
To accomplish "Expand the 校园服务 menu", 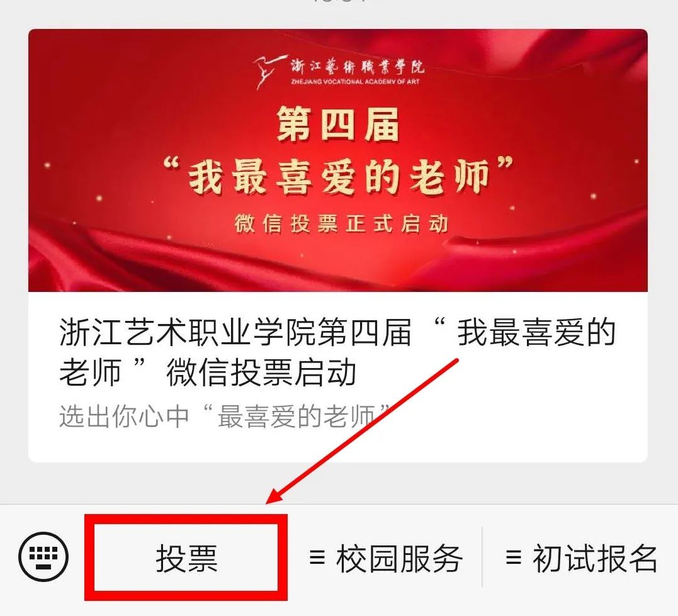I will click(385, 559).
